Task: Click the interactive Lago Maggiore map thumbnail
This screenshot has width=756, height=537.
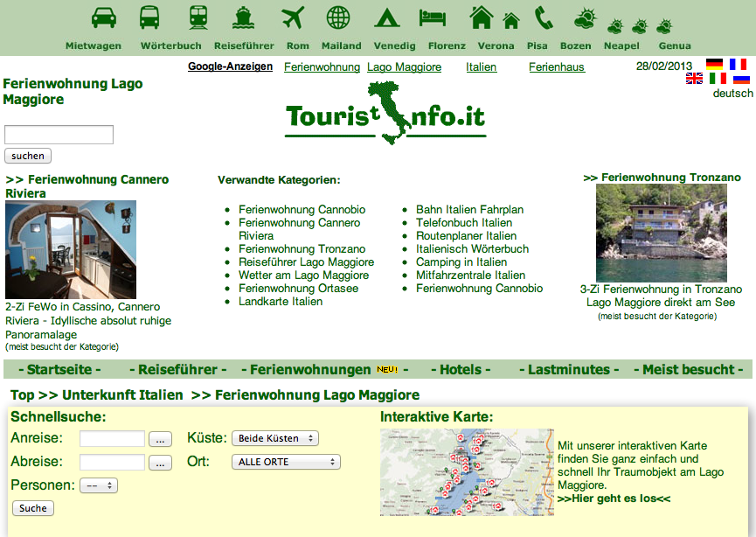Action: tap(467, 472)
